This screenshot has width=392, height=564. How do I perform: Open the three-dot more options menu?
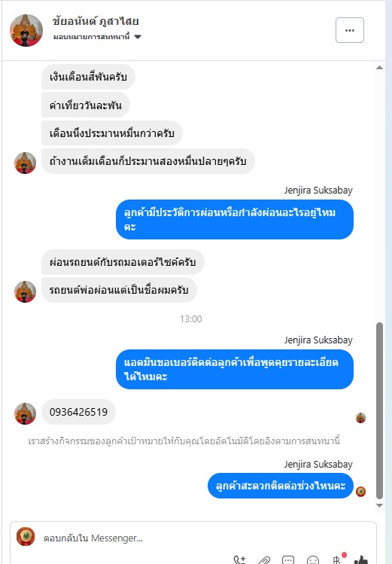pyautogui.click(x=350, y=30)
